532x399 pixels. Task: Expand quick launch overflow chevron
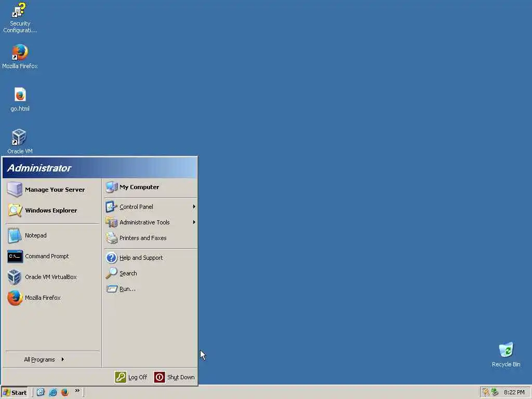[77, 391]
